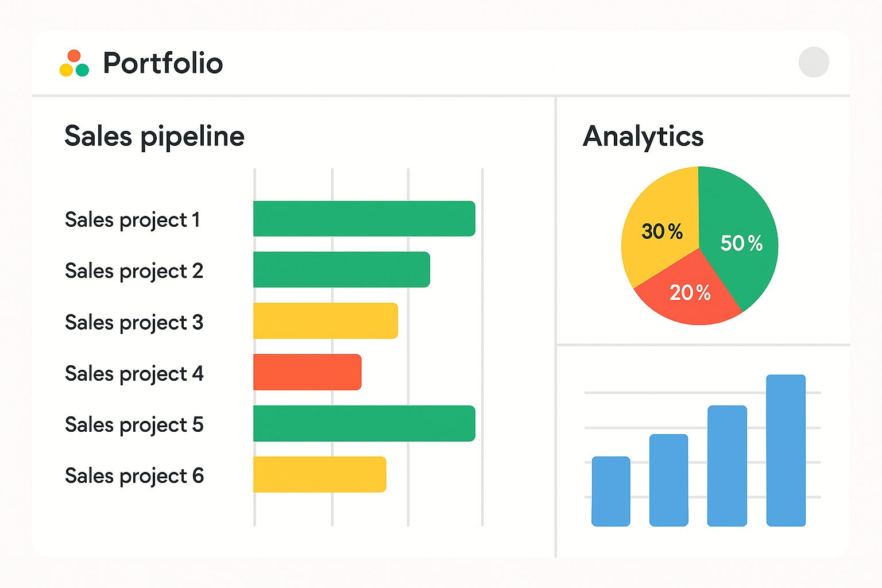Click the Portfolio title text
The height and width of the screenshot is (588, 882).
point(163,63)
